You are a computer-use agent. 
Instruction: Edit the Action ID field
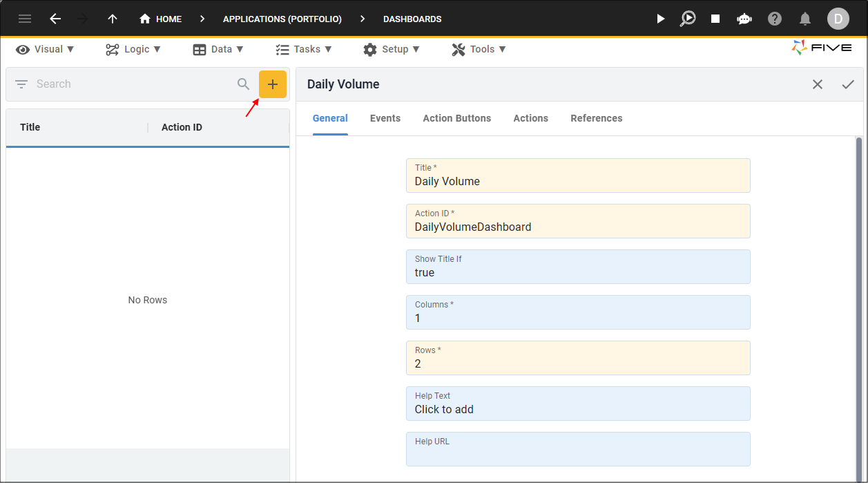point(578,221)
